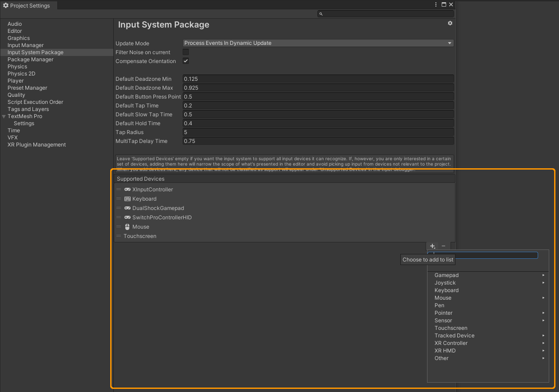Click the magnifier icon in the search bar
The image size is (559, 392).
coord(321,14)
